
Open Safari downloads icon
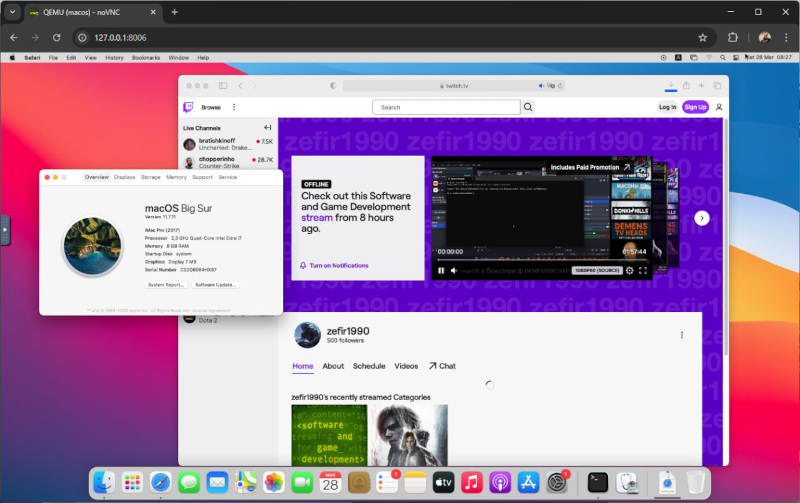[x=671, y=86]
